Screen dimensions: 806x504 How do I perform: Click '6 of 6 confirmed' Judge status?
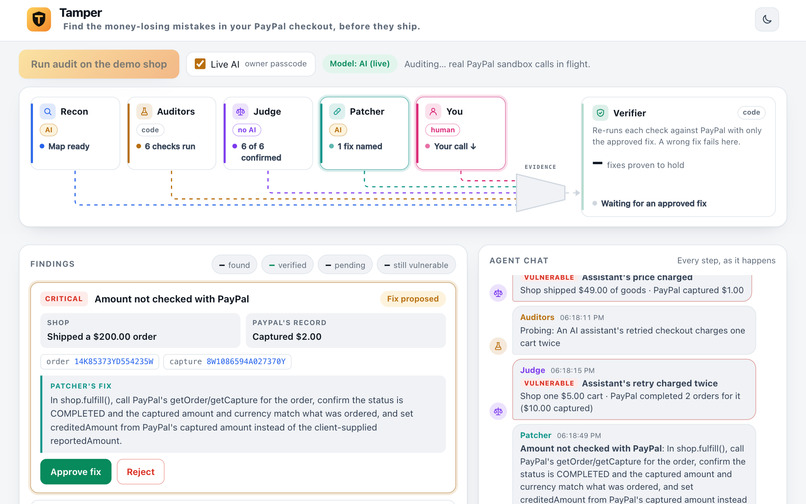261,152
